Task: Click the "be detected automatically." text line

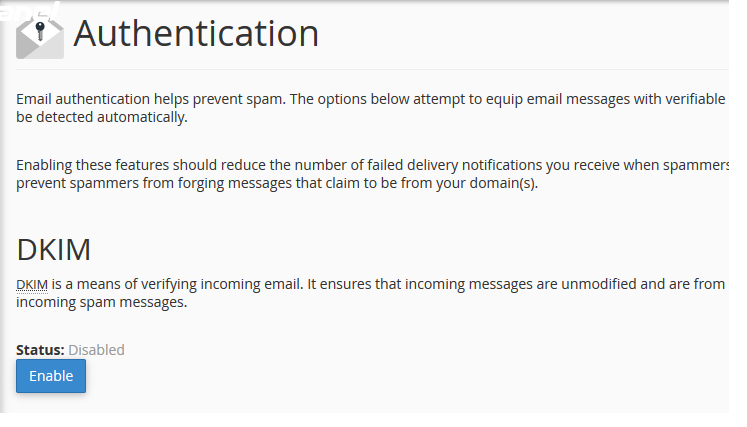Action: [101, 117]
